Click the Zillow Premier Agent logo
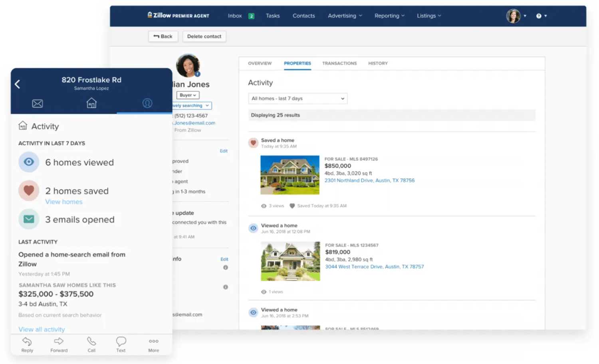The width and height of the screenshot is (599, 364). coord(178,15)
